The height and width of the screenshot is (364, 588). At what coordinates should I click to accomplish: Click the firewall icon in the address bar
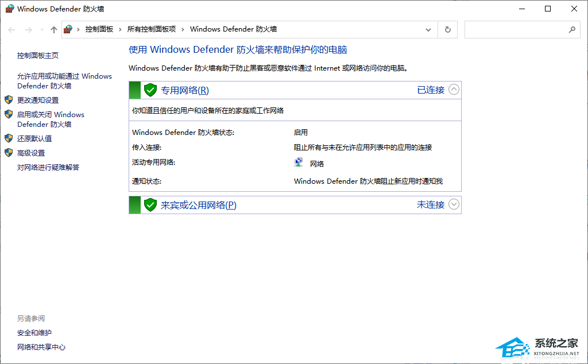click(68, 29)
